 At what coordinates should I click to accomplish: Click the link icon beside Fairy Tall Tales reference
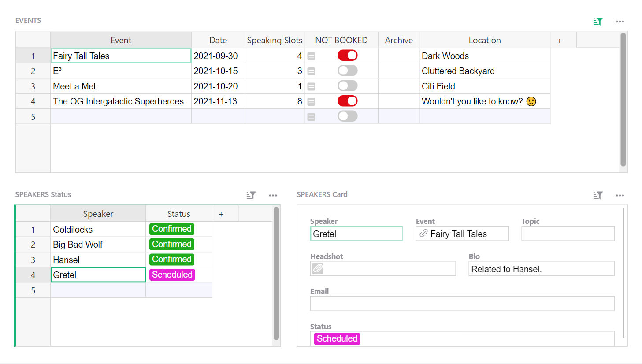[424, 233]
